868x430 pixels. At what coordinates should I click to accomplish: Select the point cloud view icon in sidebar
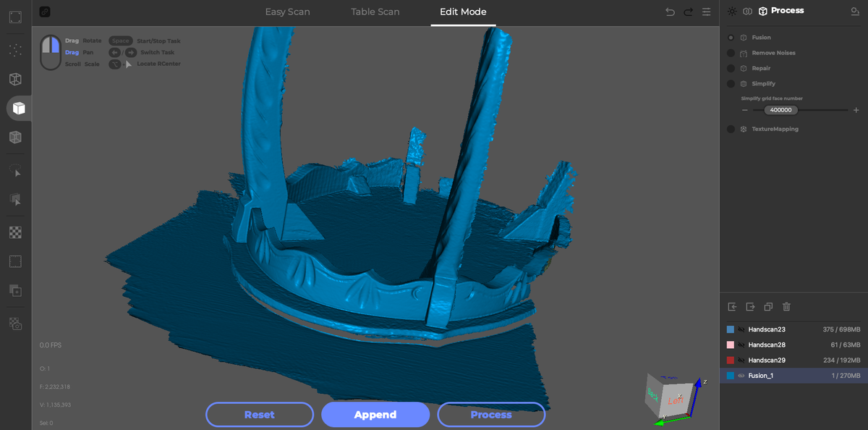(x=14, y=50)
